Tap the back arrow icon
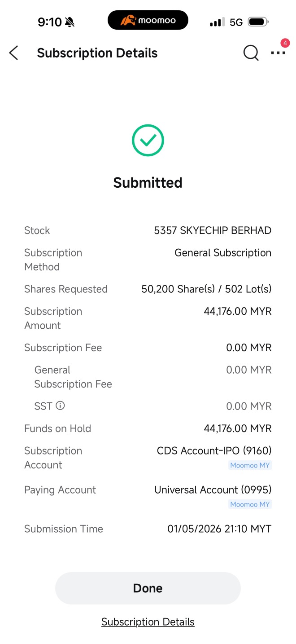Image resolution: width=296 pixels, height=644 pixels. (13, 53)
